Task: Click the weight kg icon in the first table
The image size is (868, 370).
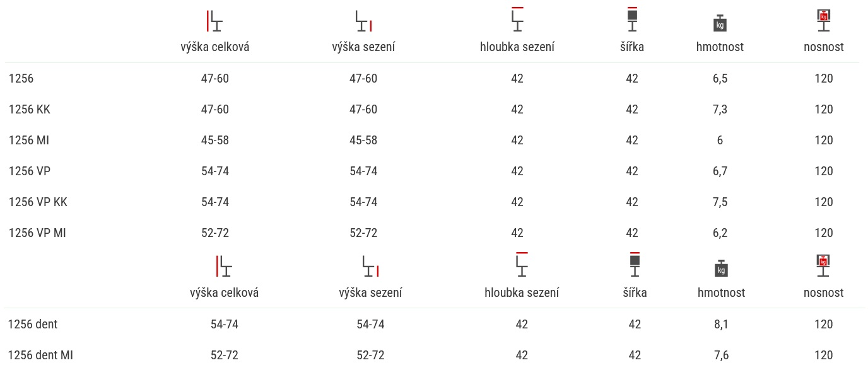Action: coord(720,23)
